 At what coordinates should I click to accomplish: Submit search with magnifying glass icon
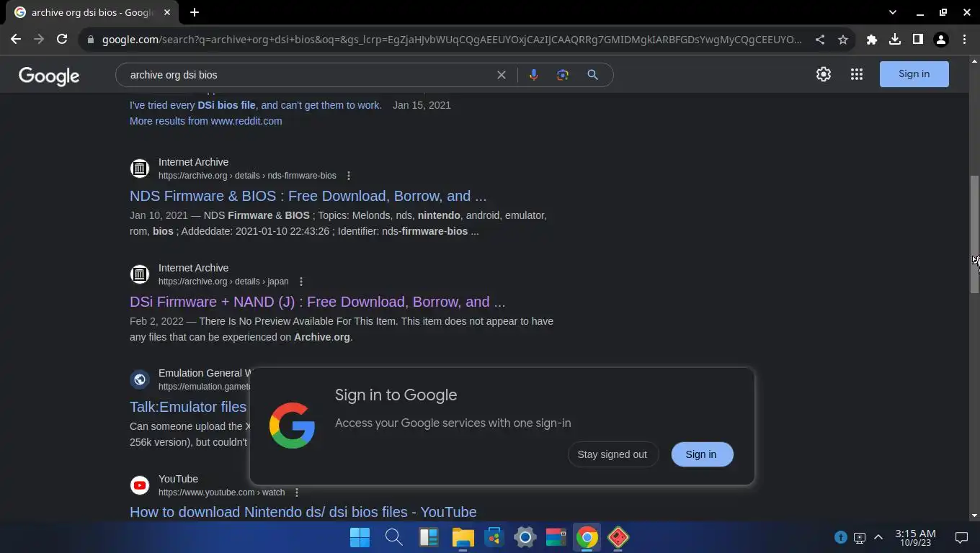point(592,75)
